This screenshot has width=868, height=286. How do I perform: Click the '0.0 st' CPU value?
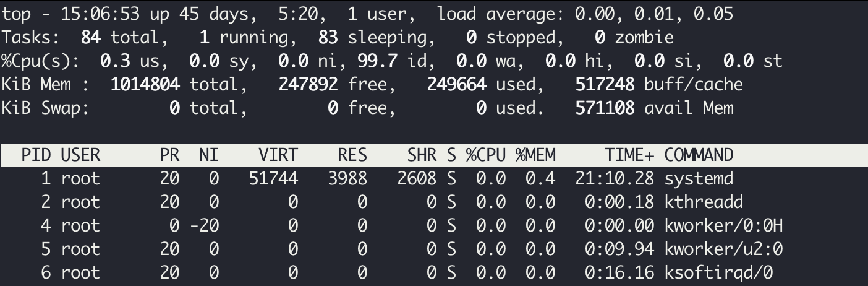coord(753,61)
